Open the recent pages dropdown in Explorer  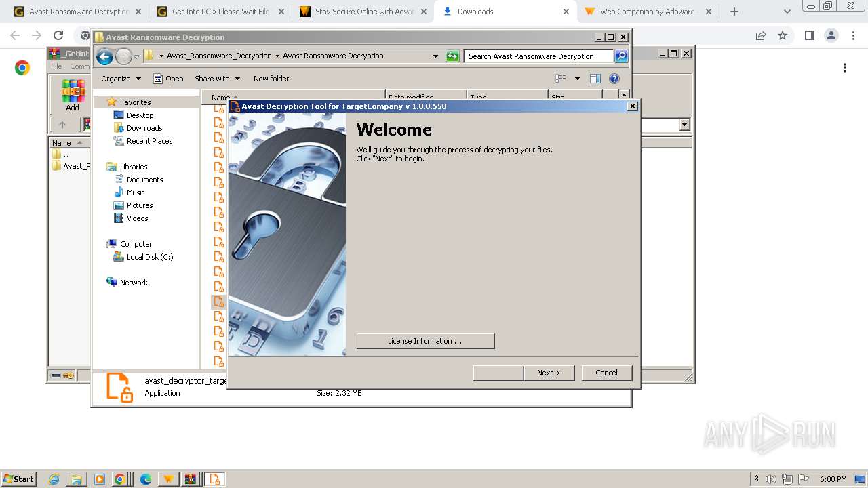pyautogui.click(x=136, y=56)
